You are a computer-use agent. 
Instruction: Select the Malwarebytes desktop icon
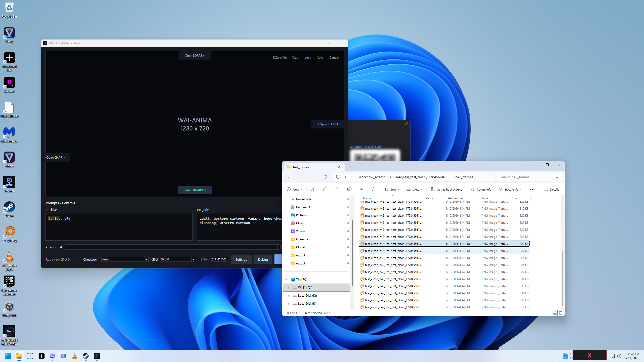tap(9, 134)
